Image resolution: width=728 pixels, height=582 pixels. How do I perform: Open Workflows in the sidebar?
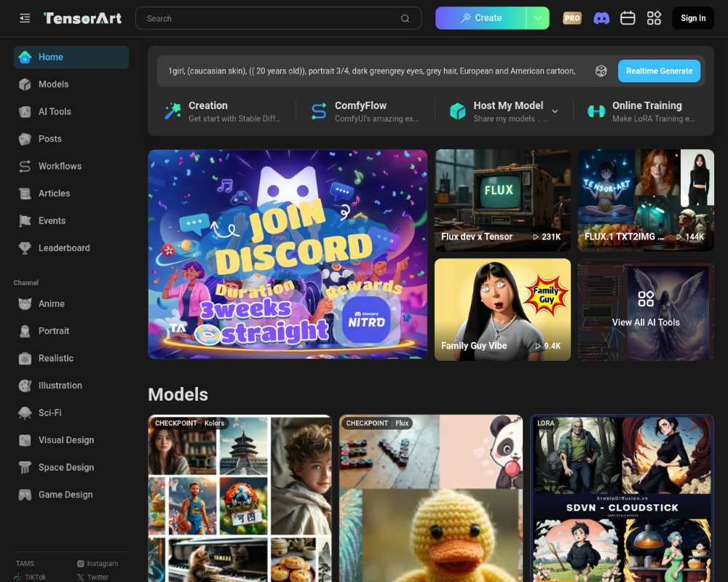71,166
